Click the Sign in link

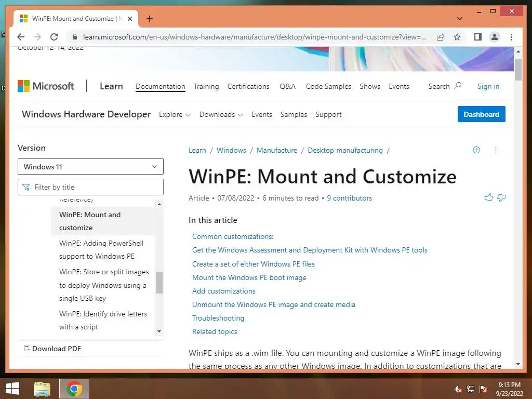tap(488, 87)
